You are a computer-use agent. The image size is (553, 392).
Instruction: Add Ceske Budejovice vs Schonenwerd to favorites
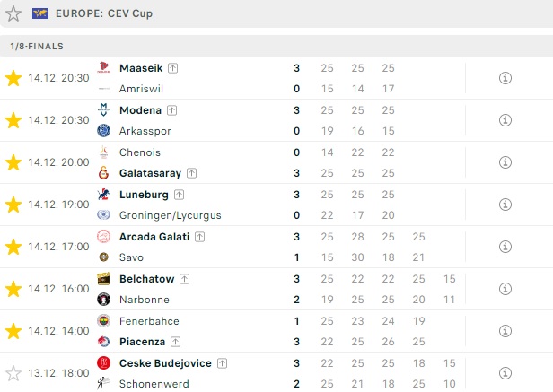pyautogui.click(x=13, y=373)
